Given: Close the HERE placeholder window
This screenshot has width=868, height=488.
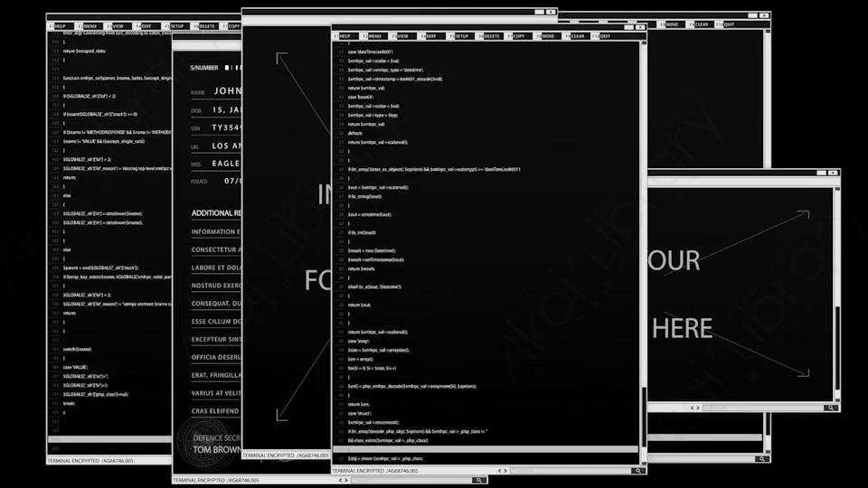Looking at the screenshot, I should pos(833,173).
